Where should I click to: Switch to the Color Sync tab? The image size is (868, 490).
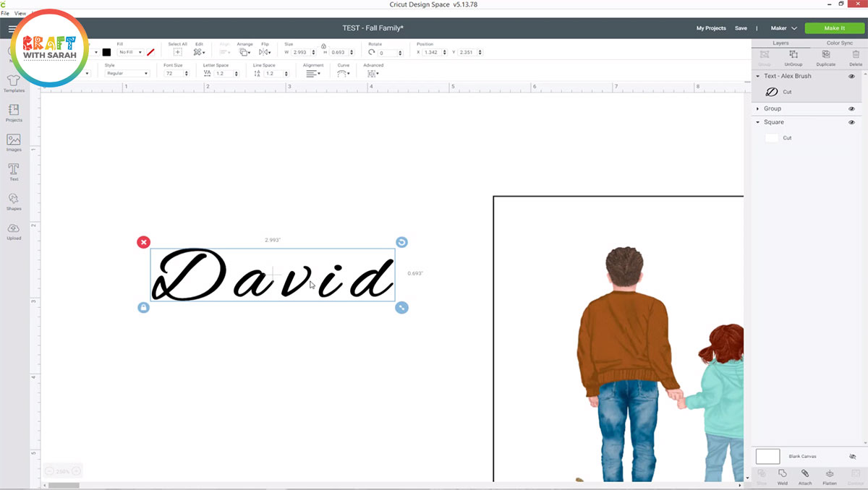pos(839,43)
